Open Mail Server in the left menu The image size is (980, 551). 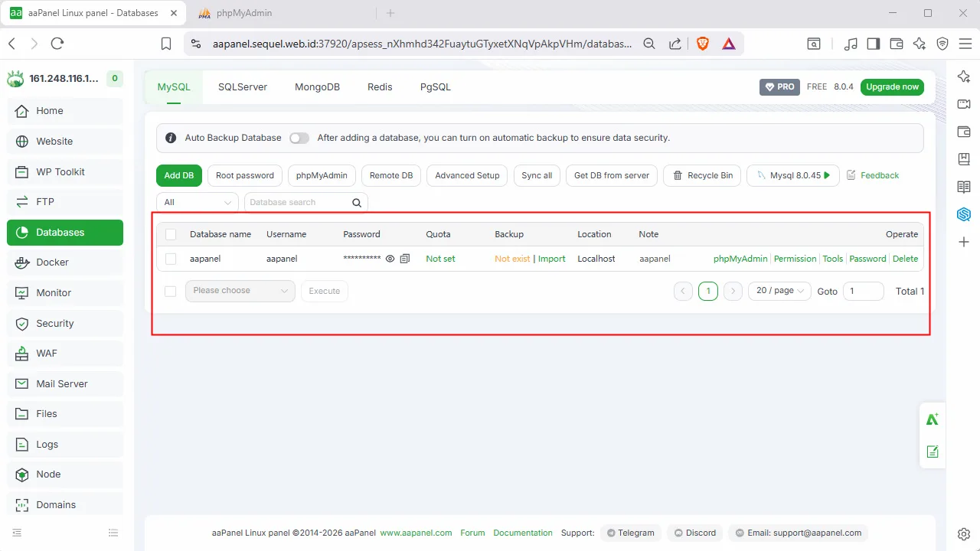tap(65, 384)
